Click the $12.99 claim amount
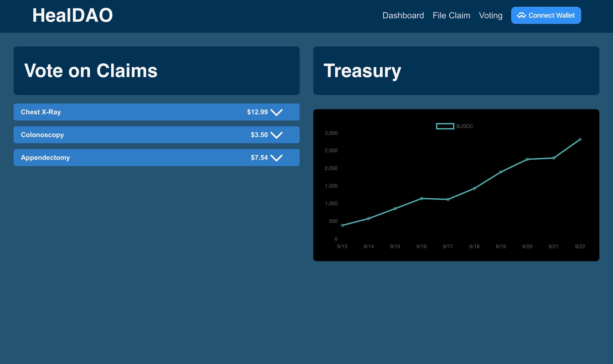This screenshot has height=364, width=613. click(x=258, y=112)
